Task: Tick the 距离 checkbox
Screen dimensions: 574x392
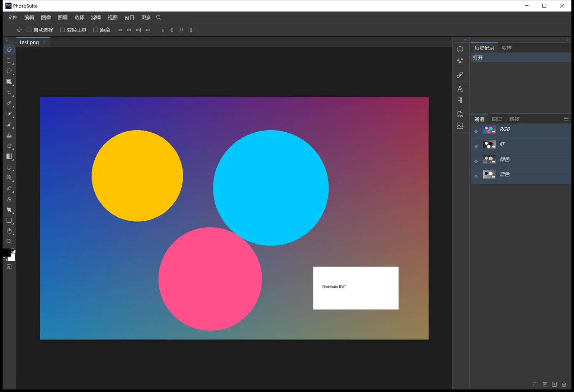Action: [96, 30]
